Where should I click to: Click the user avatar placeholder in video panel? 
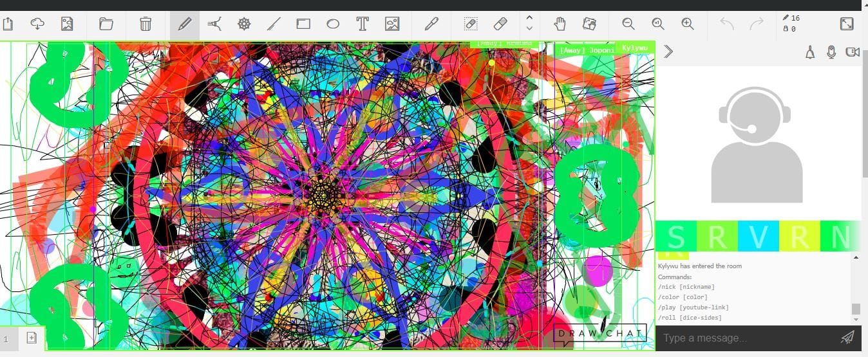pos(755,145)
